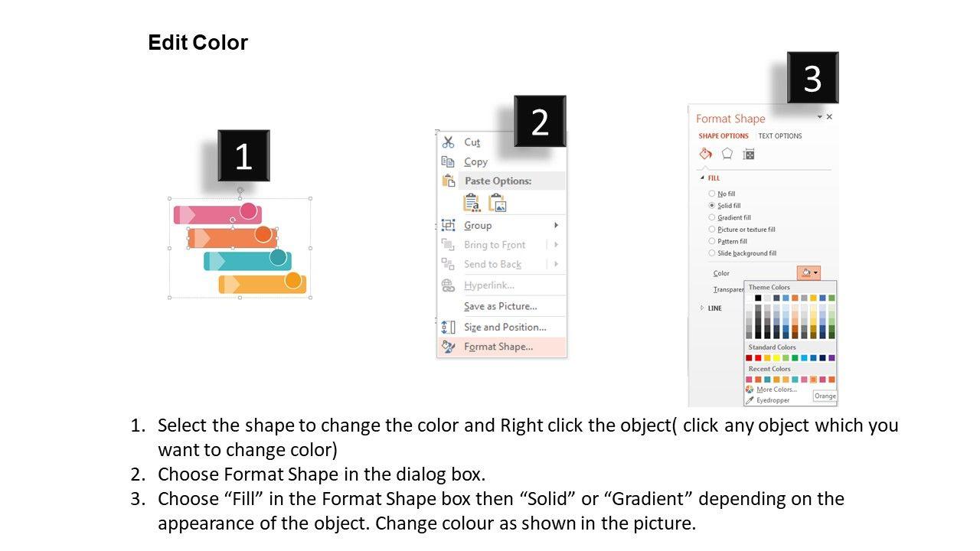Choose the Paste as Picture icon
This screenshot has height=551, width=980.
click(498, 203)
